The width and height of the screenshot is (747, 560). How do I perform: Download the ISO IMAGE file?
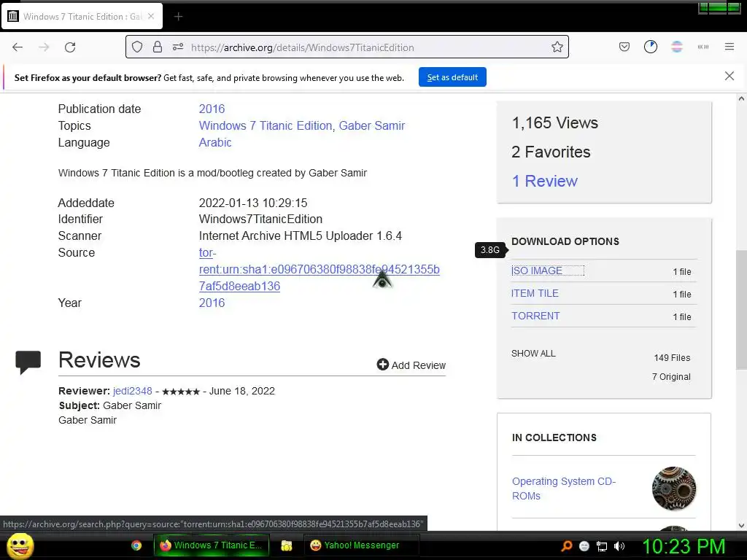536,271
